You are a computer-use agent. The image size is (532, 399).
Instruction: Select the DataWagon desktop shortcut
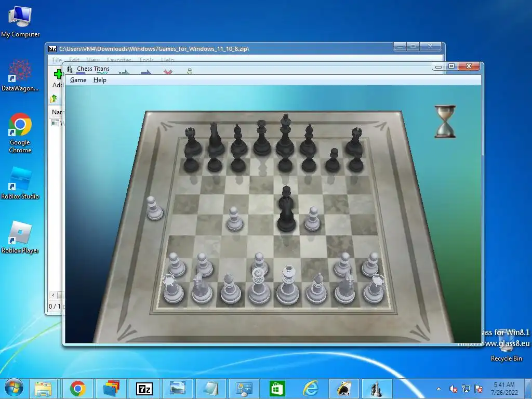[20, 75]
